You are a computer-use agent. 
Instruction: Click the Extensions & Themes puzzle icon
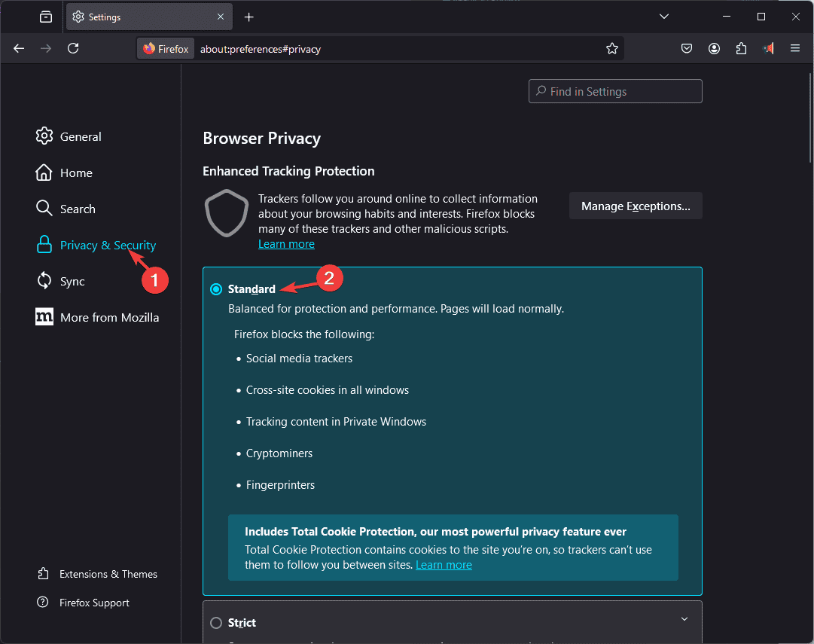pos(43,573)
